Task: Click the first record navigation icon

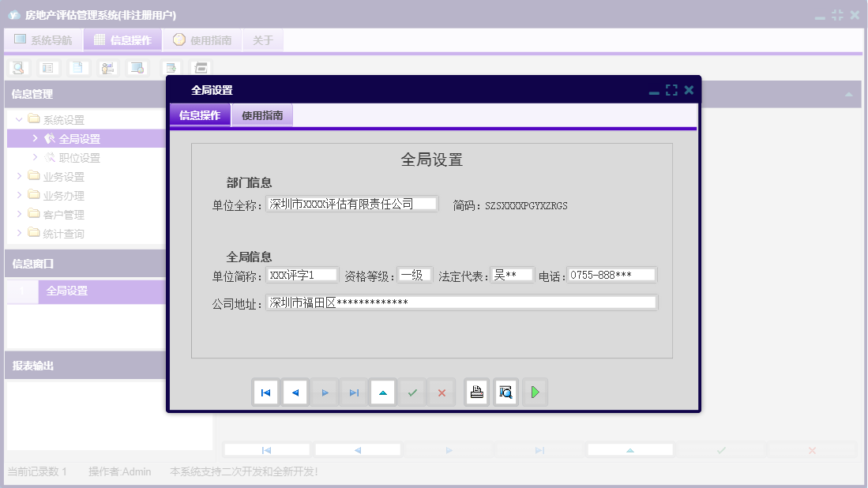Action: pos(266,392)
